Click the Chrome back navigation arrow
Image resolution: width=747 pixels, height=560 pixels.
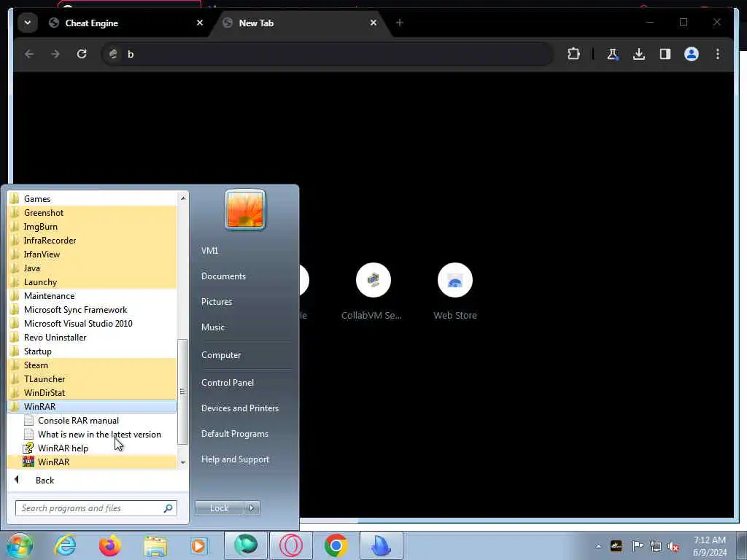click(x=29, y=54)
